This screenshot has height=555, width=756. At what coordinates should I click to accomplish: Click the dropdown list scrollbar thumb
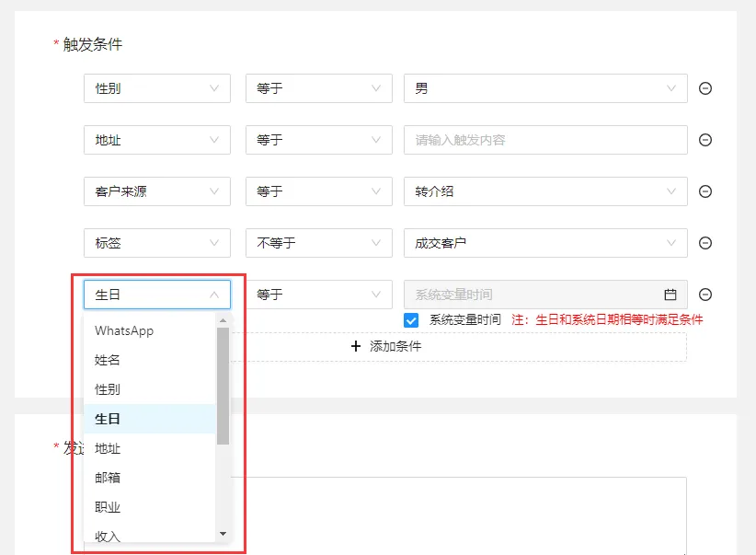point(223,386)
